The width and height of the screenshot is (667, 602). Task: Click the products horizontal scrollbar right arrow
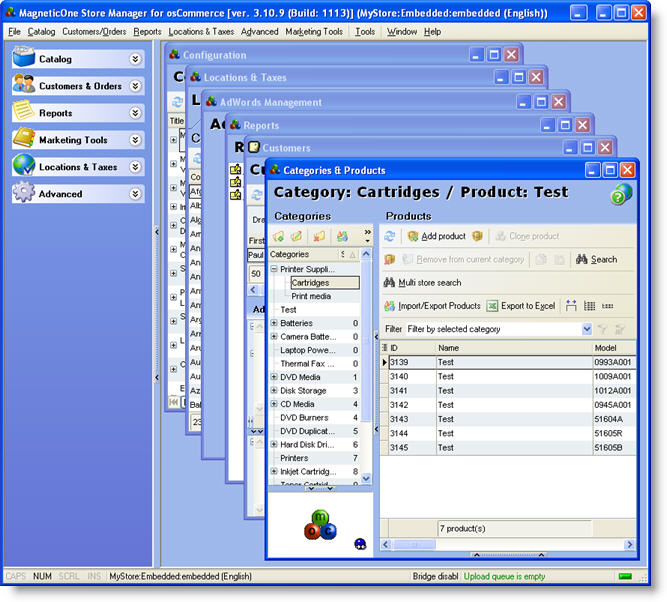point(629,544)
